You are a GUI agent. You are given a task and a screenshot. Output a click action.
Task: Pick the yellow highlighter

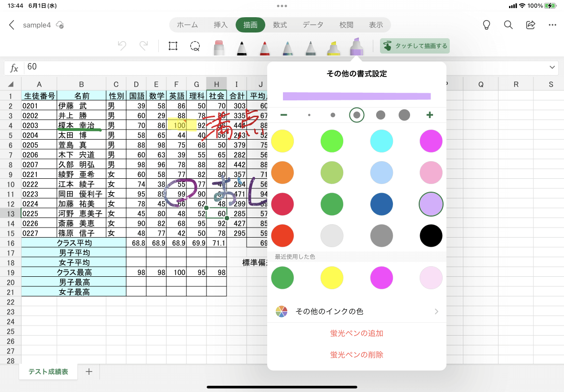coord(334,48)
